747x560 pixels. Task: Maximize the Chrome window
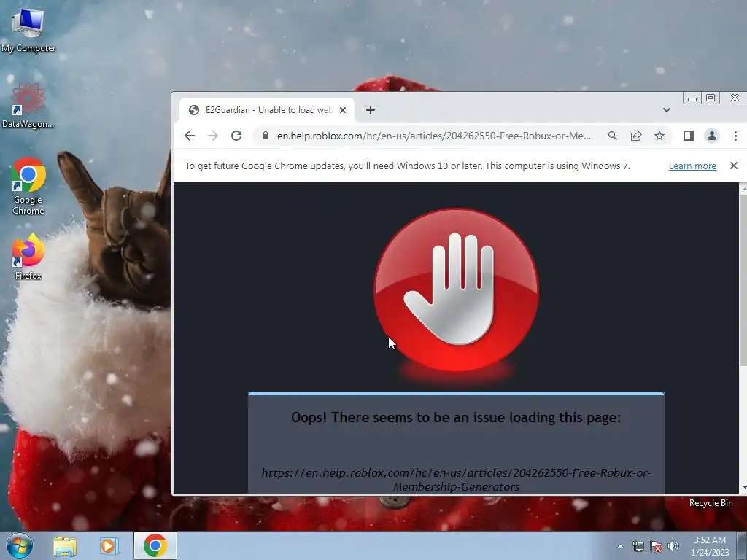point(711,98)
